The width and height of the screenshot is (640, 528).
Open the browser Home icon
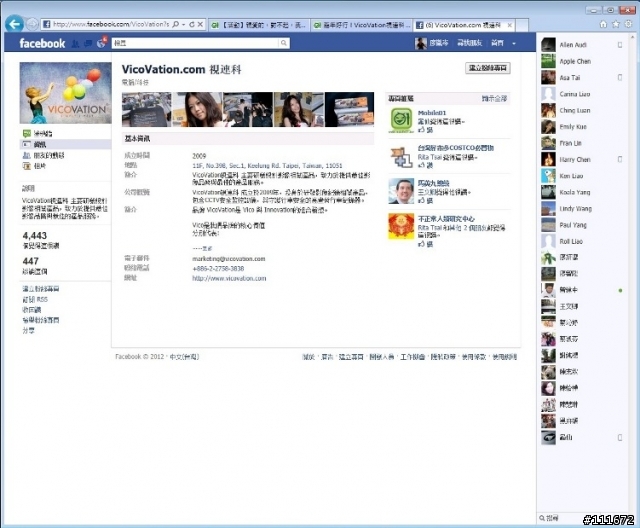point(603,24)
